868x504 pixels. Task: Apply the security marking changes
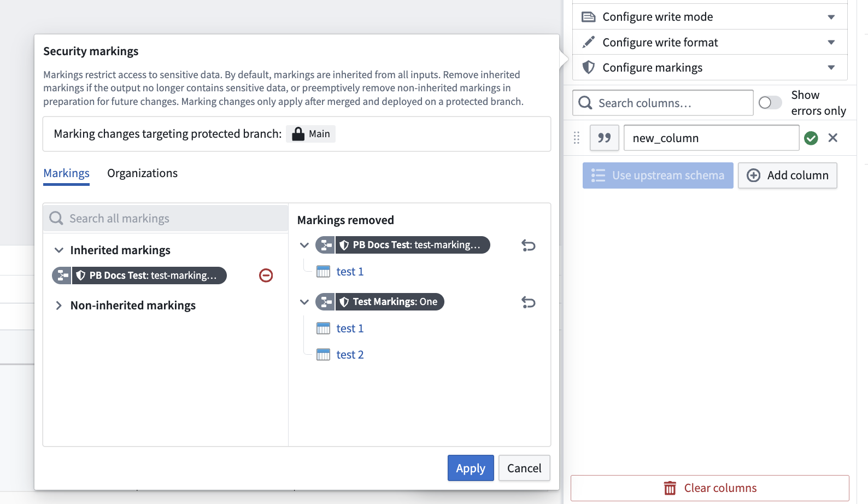click(471, 468)
